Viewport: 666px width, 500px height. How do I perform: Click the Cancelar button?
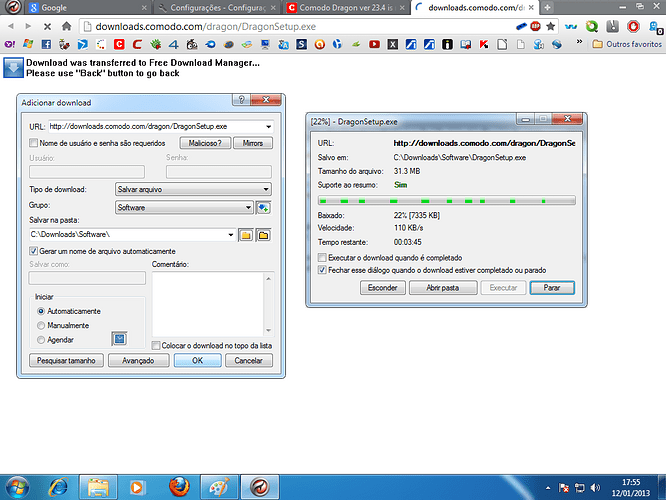pyautogui.click(x=248, y=361)
